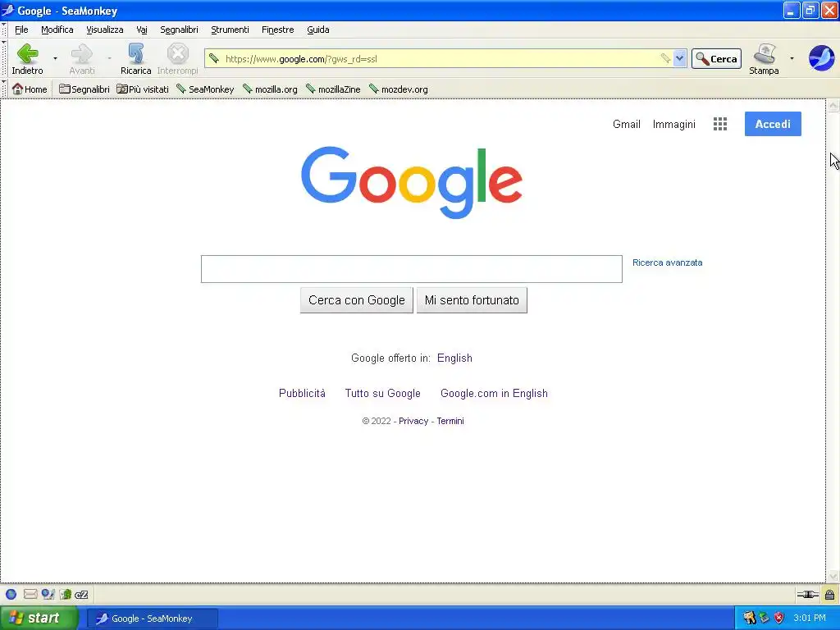Open the Finestre menu
The height and width of the screenshot is (630, 840).
click(x=277, y=30)
